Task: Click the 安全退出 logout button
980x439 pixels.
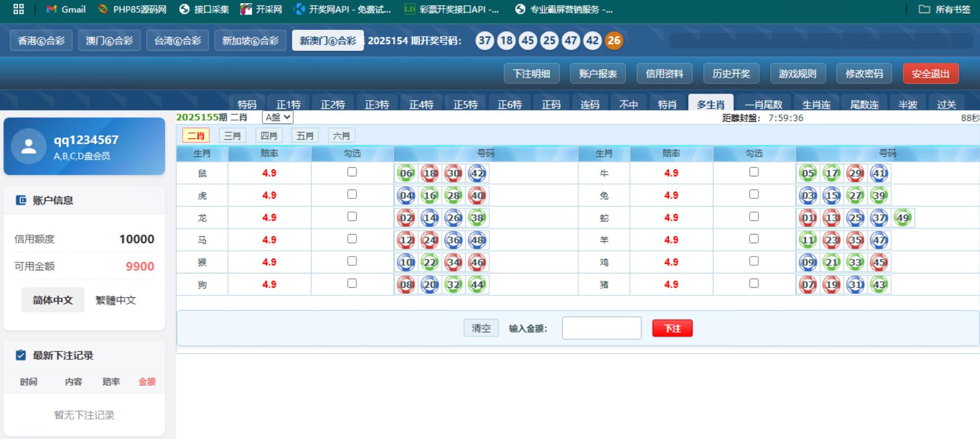Action: click(x=930, y=74)
